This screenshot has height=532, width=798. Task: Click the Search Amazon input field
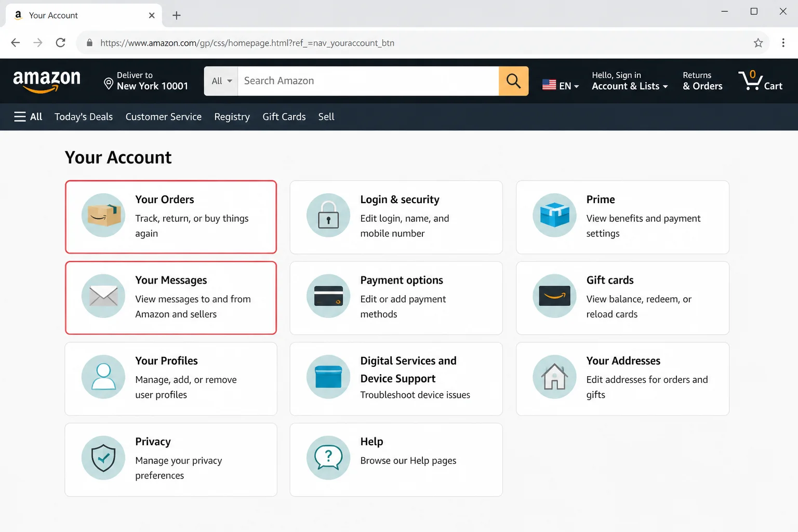coord(368,81)
